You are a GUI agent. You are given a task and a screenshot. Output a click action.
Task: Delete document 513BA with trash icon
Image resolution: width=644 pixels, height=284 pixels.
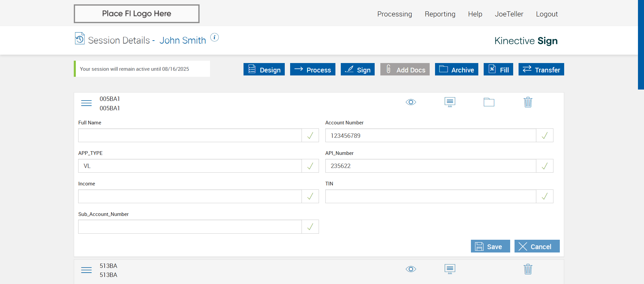(x=528, y=269)
